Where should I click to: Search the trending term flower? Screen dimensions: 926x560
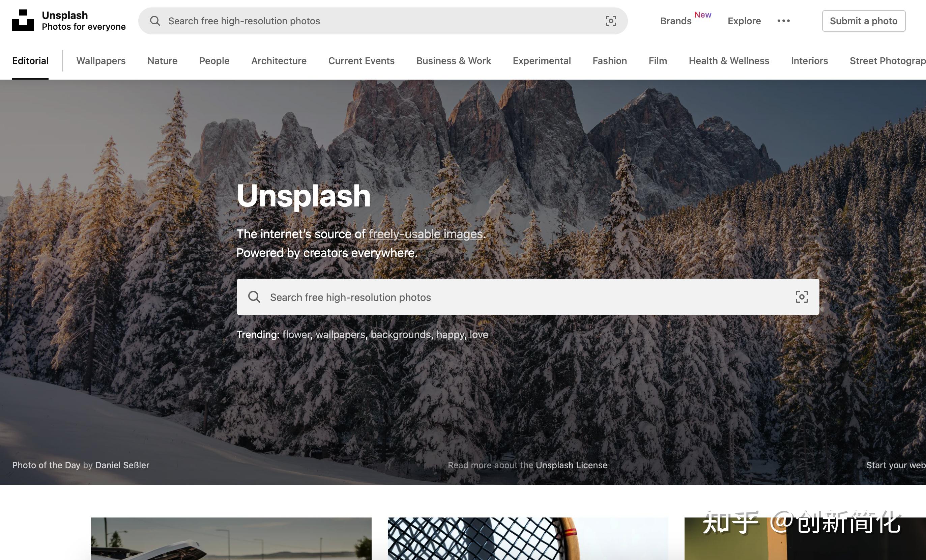pyautogui.click(x=296, y=335)
